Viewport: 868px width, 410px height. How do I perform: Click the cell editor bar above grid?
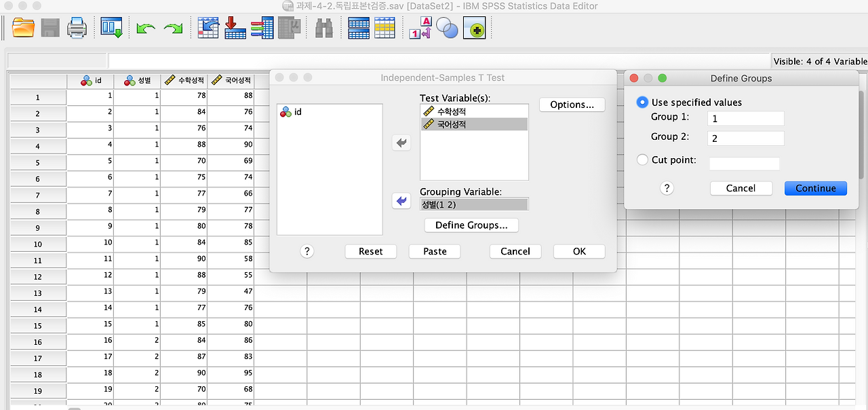click(x=439, y=61)
